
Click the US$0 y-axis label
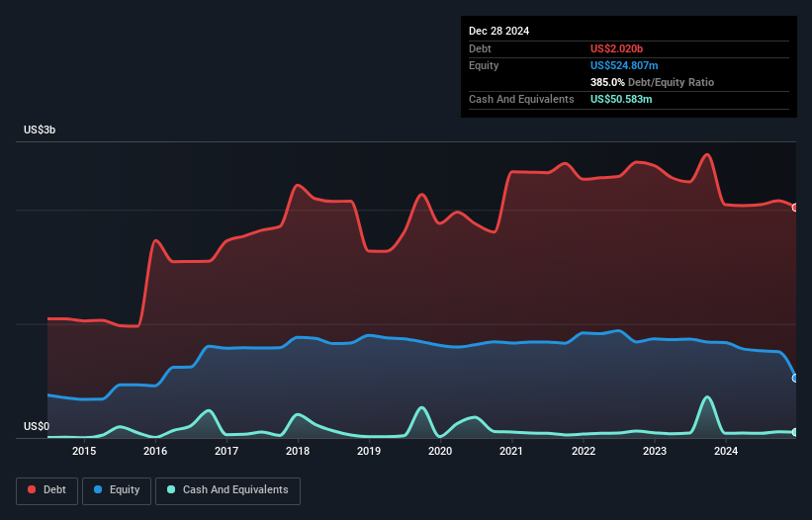click(x=37, y=426)
